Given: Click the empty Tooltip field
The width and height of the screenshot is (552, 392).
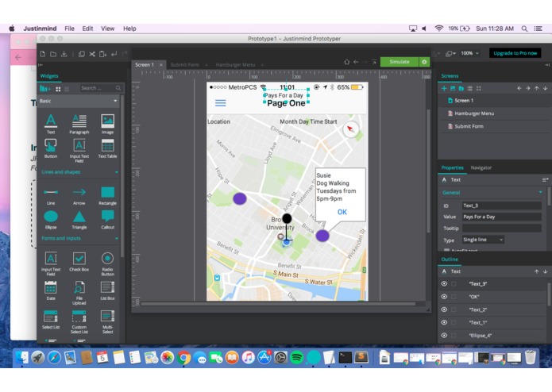Looking at the screenshot, I should click(501, 229).
